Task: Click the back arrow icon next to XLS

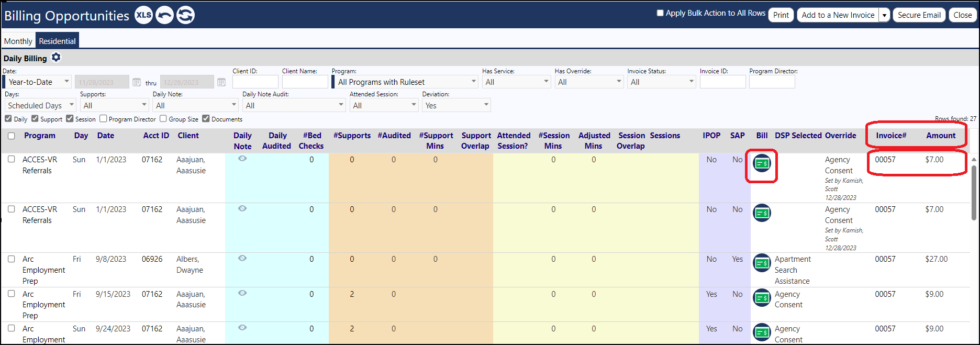Action: pos(165,15)
